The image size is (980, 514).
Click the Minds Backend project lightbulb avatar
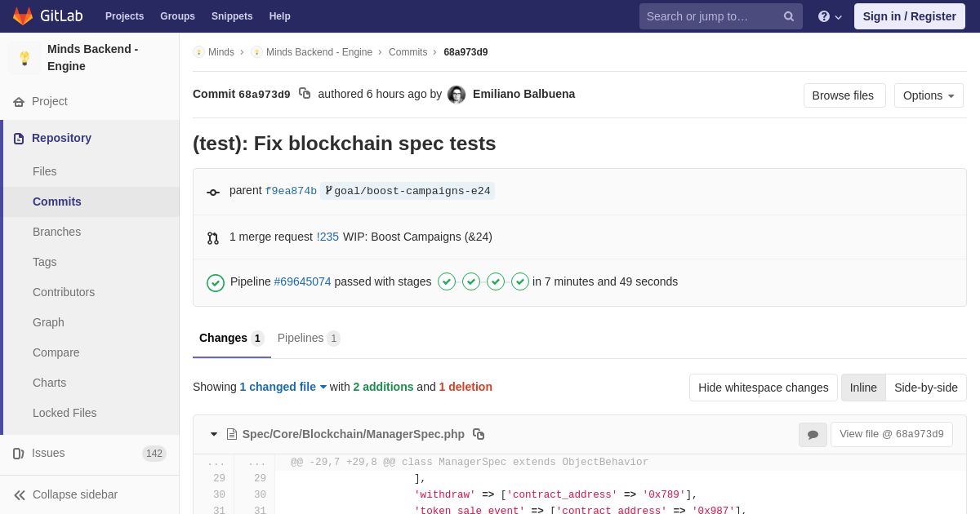24,58
